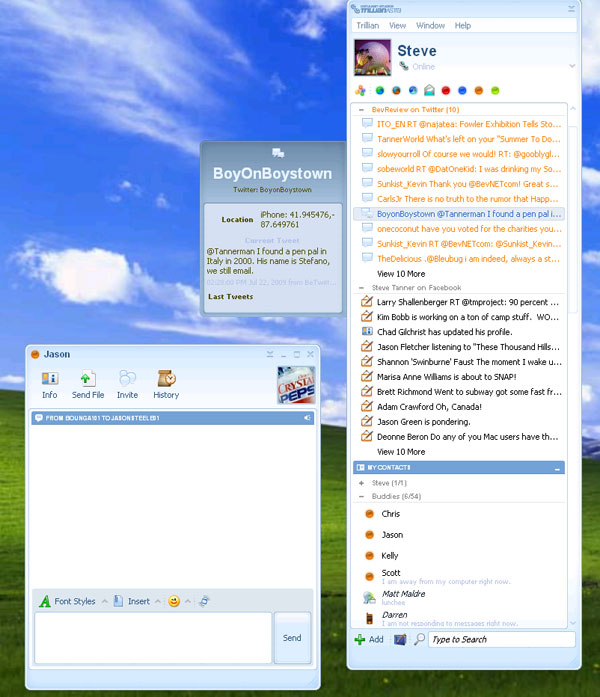Expand the Font Styles dropdown arrow
The image size is (600, 697).
click(104, 601)
